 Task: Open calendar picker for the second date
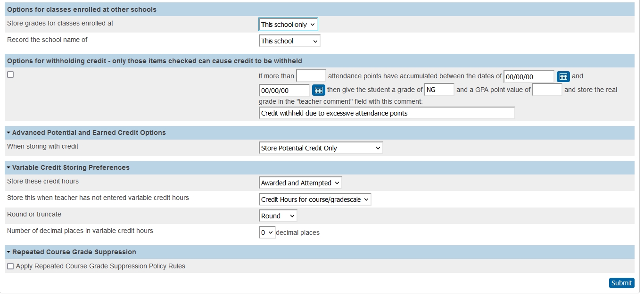coord(319,90)
